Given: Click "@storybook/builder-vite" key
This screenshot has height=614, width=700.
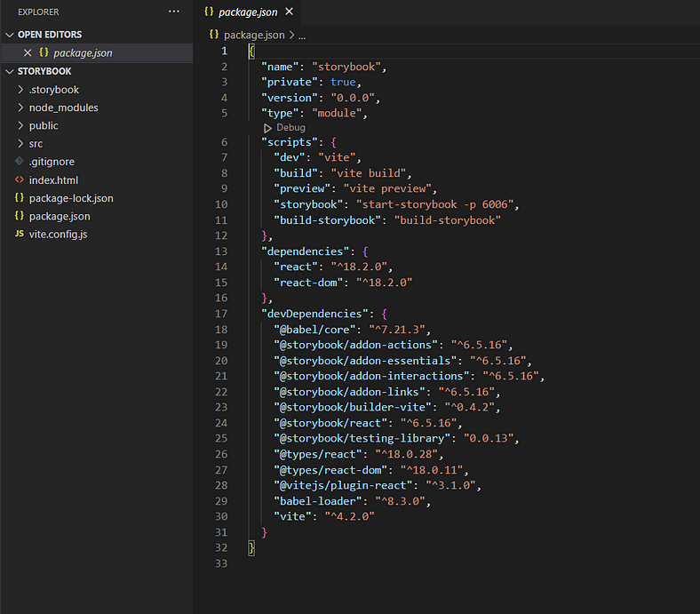Looking at the screenshot, I should pyautogui.click(x=353, y=407).
